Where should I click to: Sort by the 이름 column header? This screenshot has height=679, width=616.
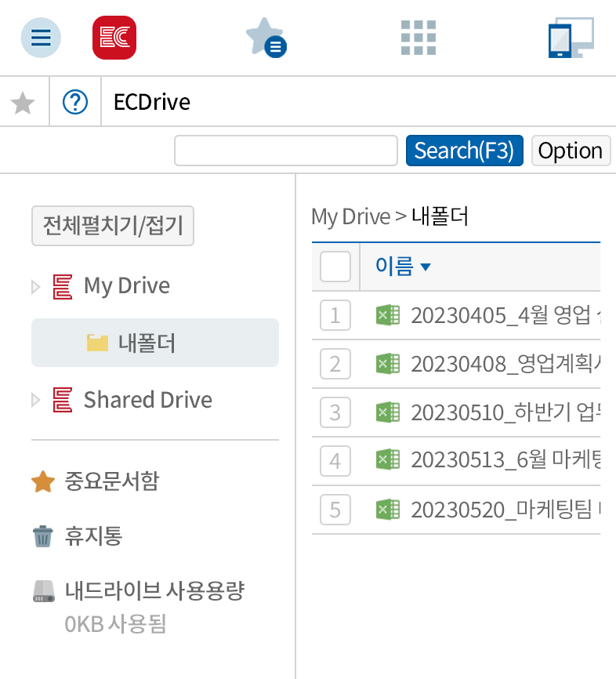(x=394, y=266)
